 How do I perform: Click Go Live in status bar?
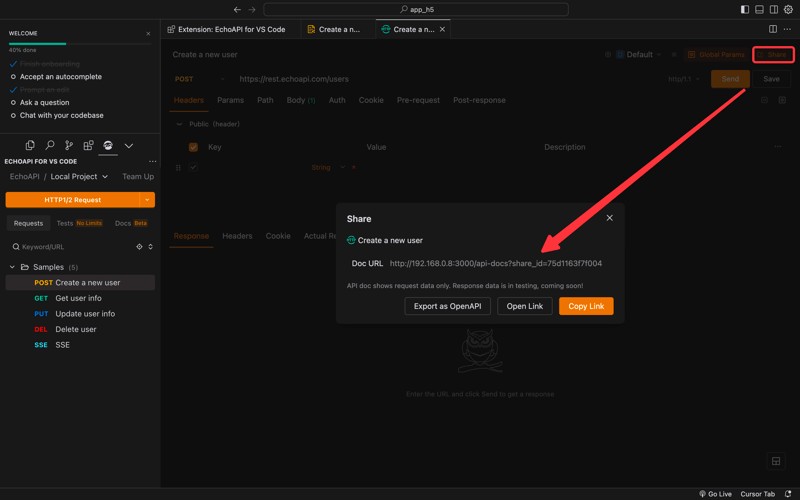click(x=715, y=494)
